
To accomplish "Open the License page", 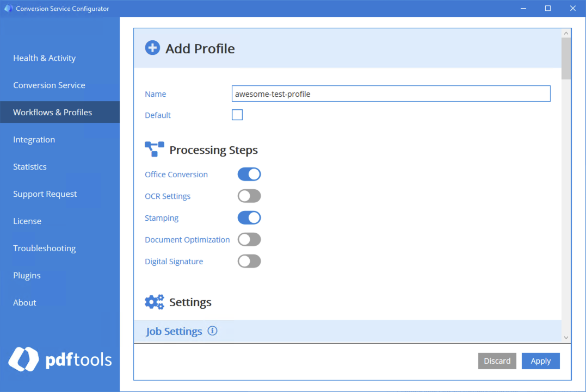I will [x=27, y=221].
